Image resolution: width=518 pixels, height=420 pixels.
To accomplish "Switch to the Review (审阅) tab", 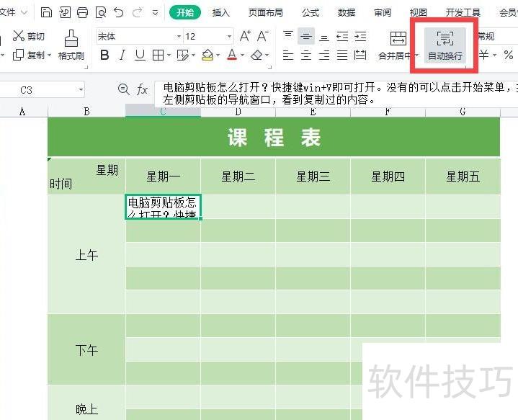I will pyautogui.click(x=383, y=12).
